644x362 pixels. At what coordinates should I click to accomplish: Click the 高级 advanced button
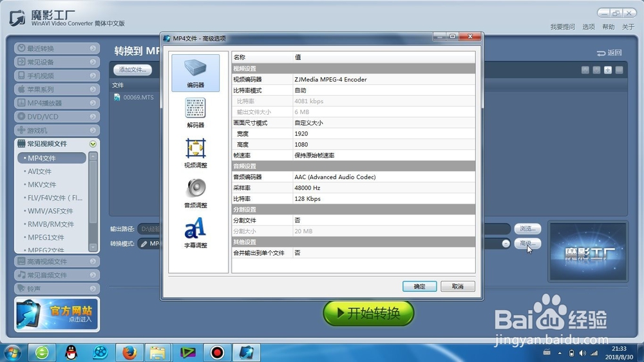(x=527, y=243)
